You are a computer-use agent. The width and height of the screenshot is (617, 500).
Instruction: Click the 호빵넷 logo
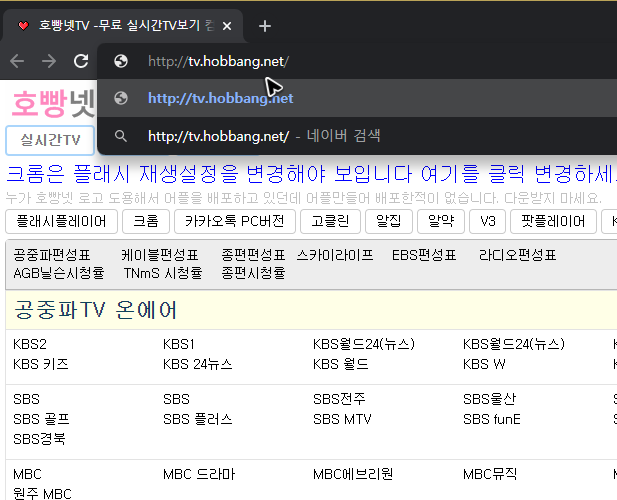[x=53, y=103]
